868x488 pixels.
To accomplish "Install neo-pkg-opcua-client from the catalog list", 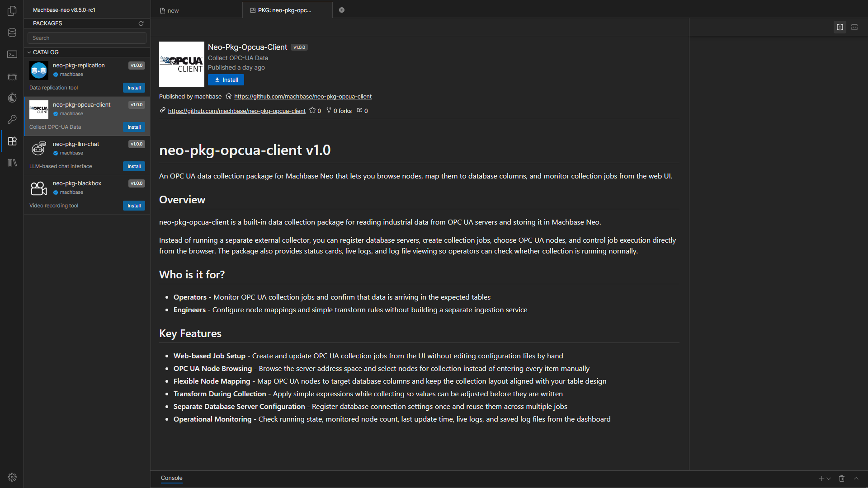I will [134, 127].
